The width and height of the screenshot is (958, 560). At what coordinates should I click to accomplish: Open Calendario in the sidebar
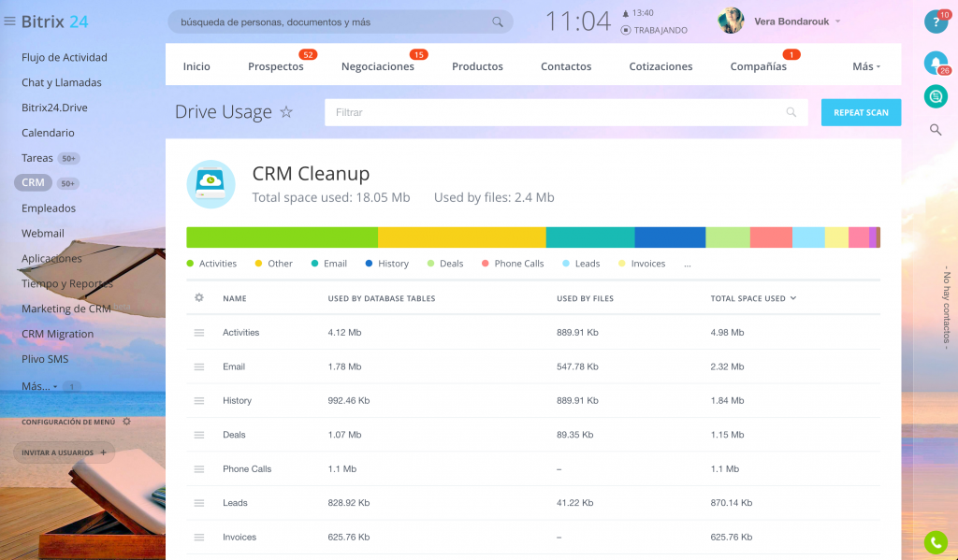[x=48, y=133]
